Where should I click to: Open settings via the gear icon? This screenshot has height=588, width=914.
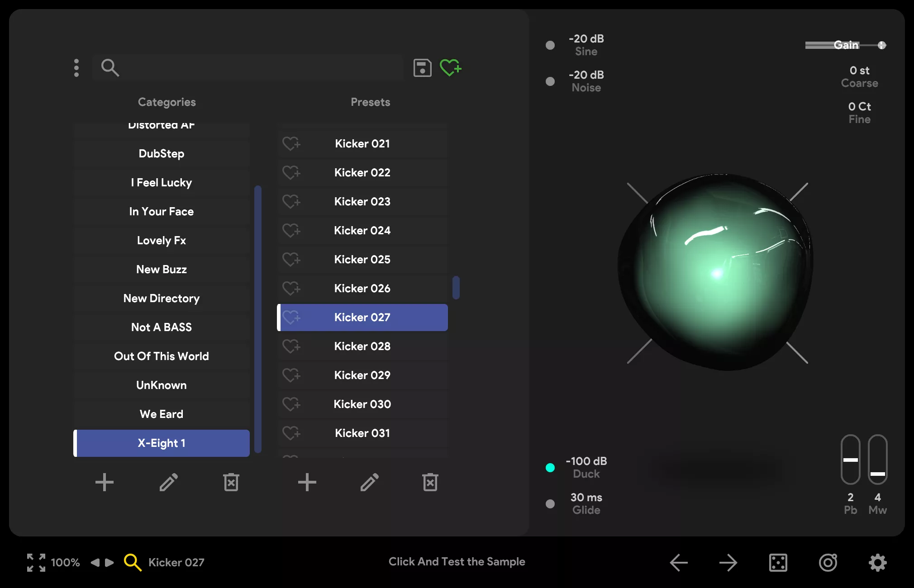(x=876, y=562)
